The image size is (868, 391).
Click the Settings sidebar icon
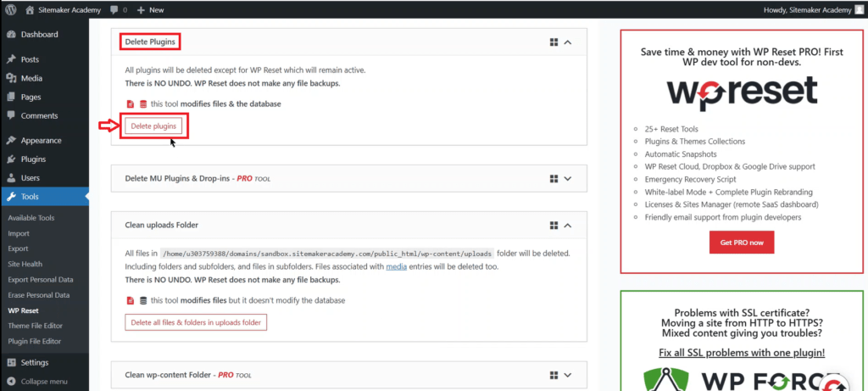[x=11, y=363]
